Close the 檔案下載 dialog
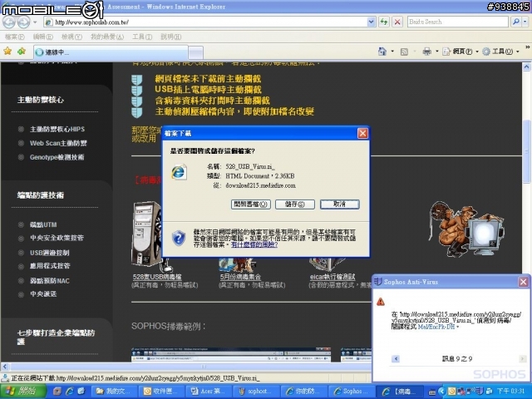Viewport: 532px width, 399px height. [x=362, y=133]
